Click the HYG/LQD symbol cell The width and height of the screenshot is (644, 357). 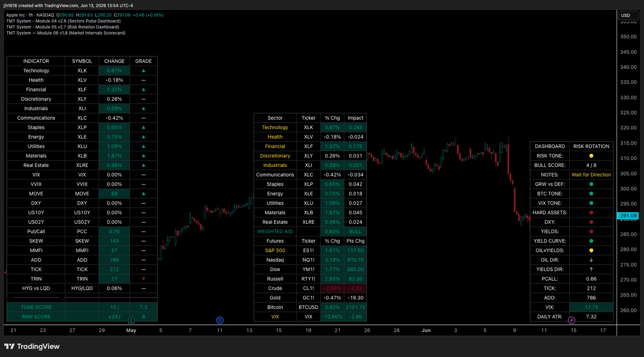coord(82,289)
